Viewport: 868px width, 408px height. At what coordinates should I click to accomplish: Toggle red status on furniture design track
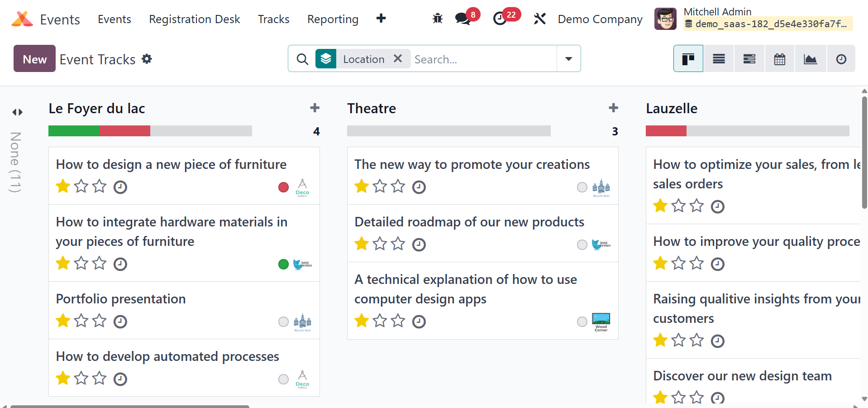(283, 187)
